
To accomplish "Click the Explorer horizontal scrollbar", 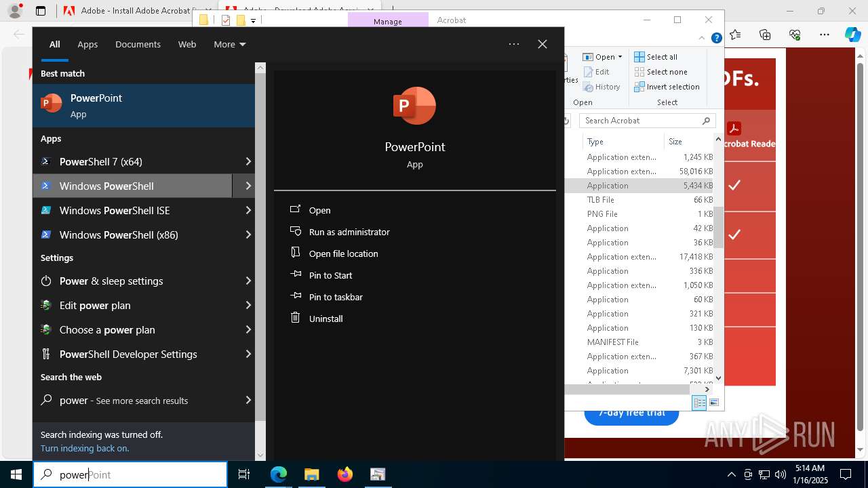I will (x=628, y=389).
